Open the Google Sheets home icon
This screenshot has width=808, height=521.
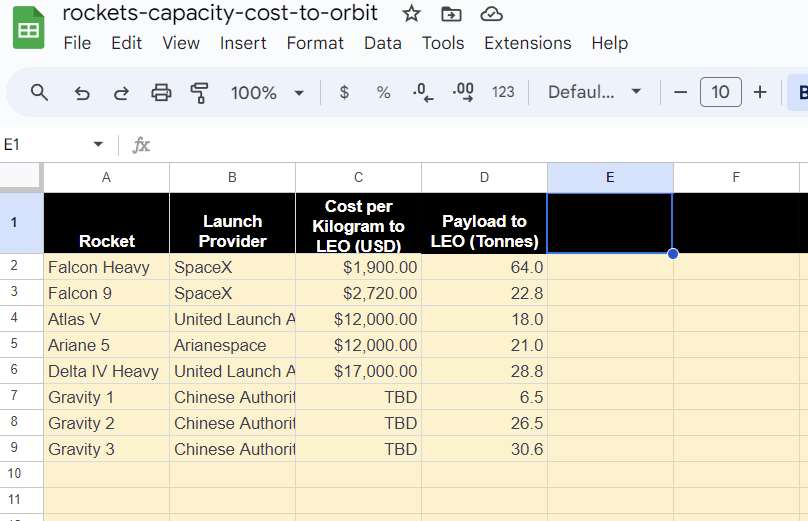pos(28,28)
